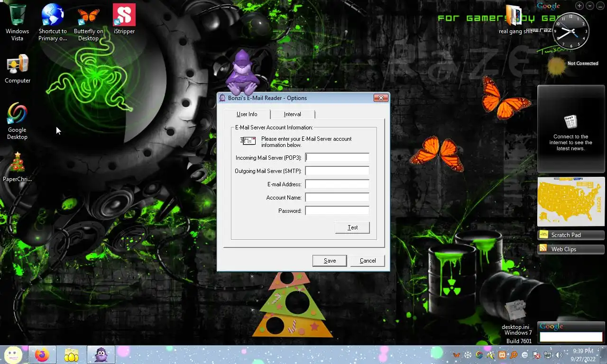Viewport: 607px width, 364px height.
Task: Click the Google search box in sidebar
Action: point(571,337)
